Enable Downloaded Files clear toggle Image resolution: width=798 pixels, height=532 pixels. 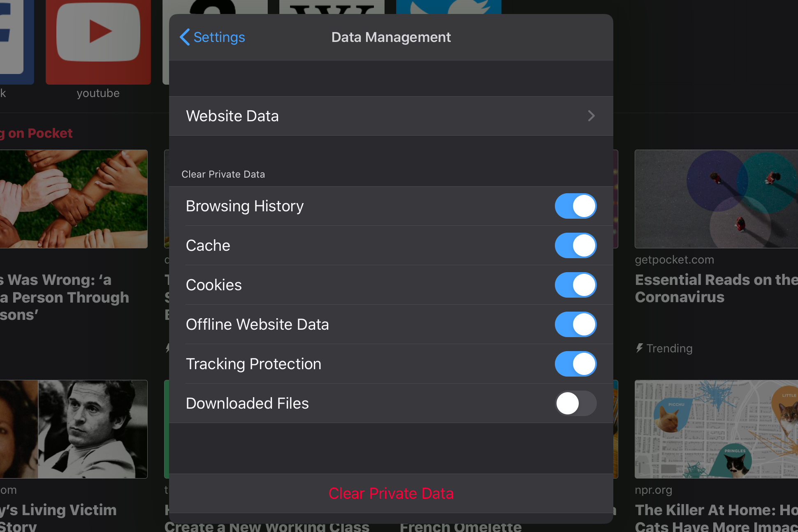tap(575, 403)
